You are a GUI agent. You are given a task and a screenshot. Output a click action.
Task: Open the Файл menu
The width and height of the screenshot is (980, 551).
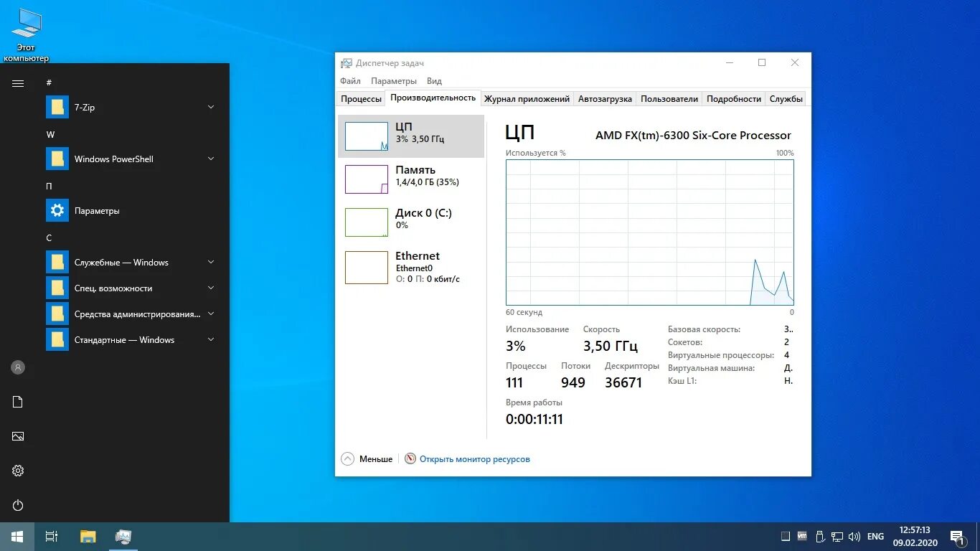[x=350, y=81]
